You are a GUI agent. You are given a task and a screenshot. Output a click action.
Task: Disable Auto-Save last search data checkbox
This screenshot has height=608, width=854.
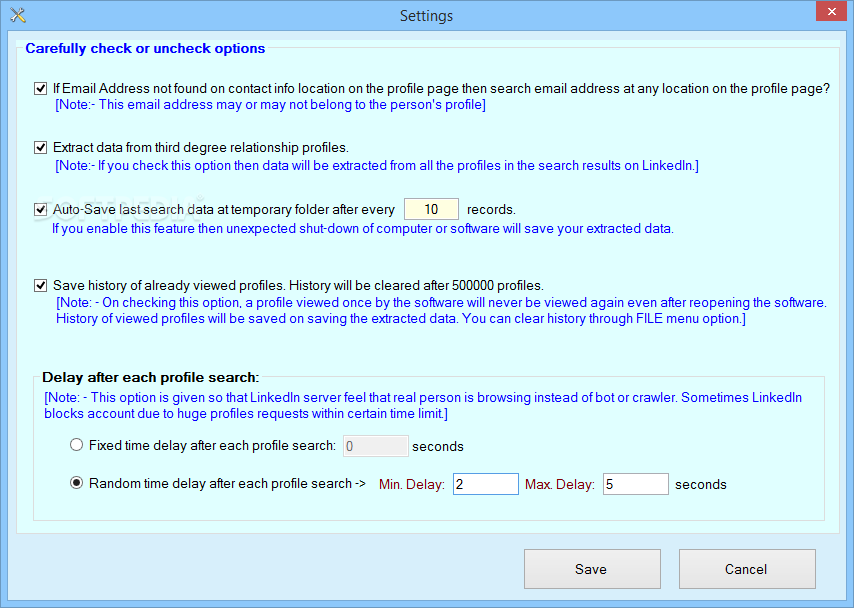(x=40, y=210)
